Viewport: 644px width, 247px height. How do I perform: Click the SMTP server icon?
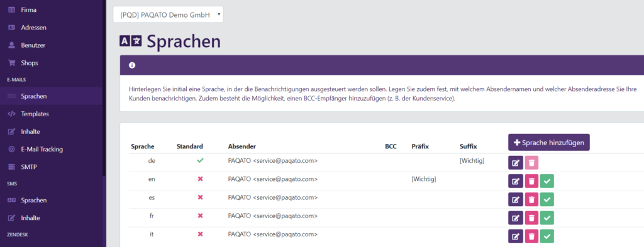coord(11,167)
